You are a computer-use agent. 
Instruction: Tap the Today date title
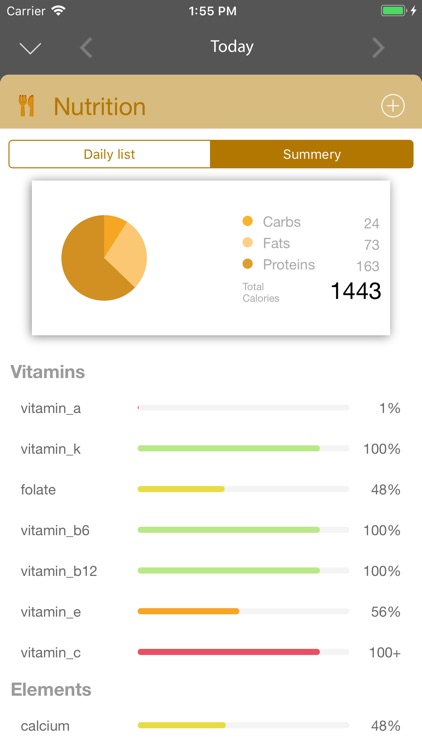point(232,46)
